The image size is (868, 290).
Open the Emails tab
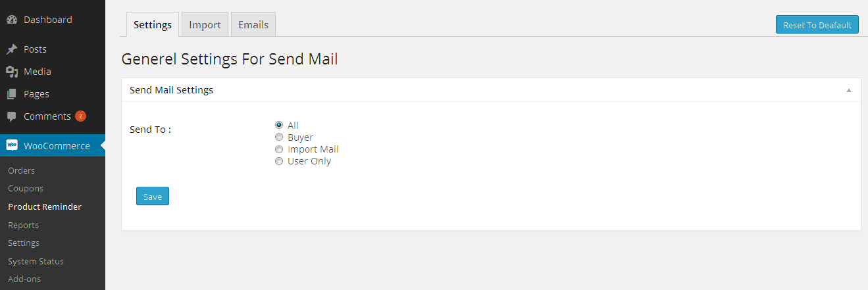[253, 25]
